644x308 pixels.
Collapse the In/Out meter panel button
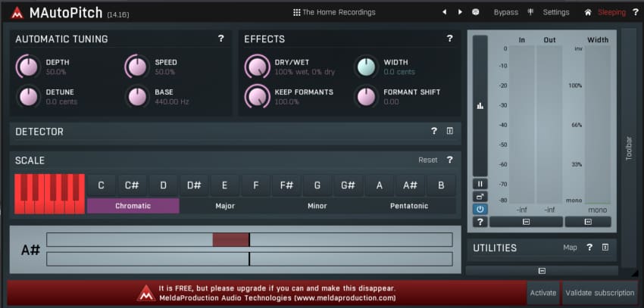tap(526, 222)
